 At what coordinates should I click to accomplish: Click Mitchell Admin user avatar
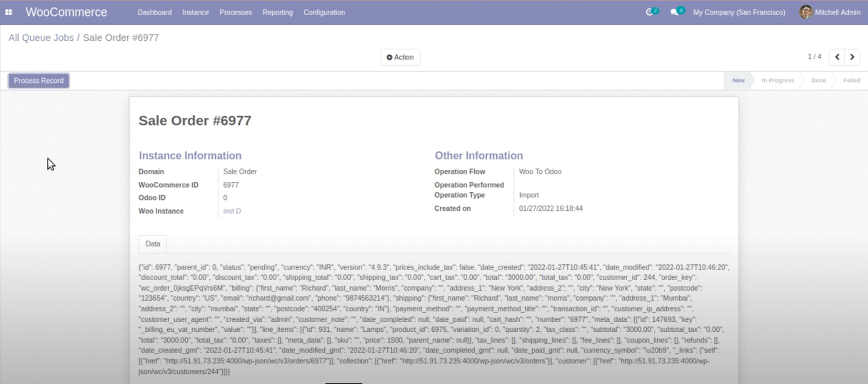point(806,12)
